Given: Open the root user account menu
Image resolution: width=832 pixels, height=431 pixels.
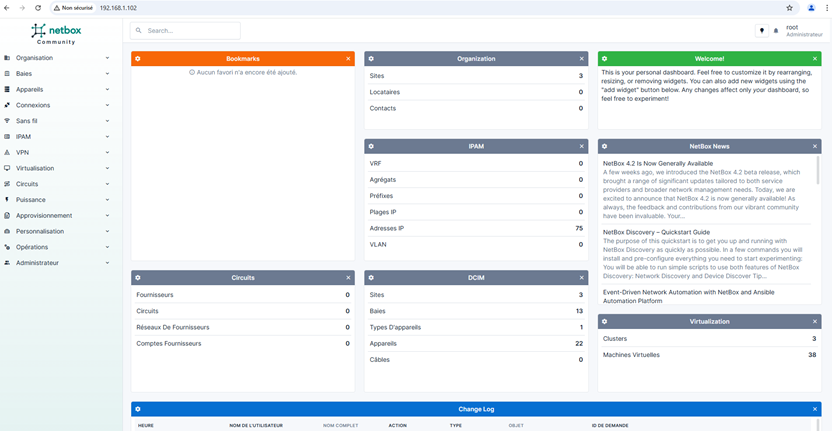Looking at the screenshot, I should click(804, 30).
